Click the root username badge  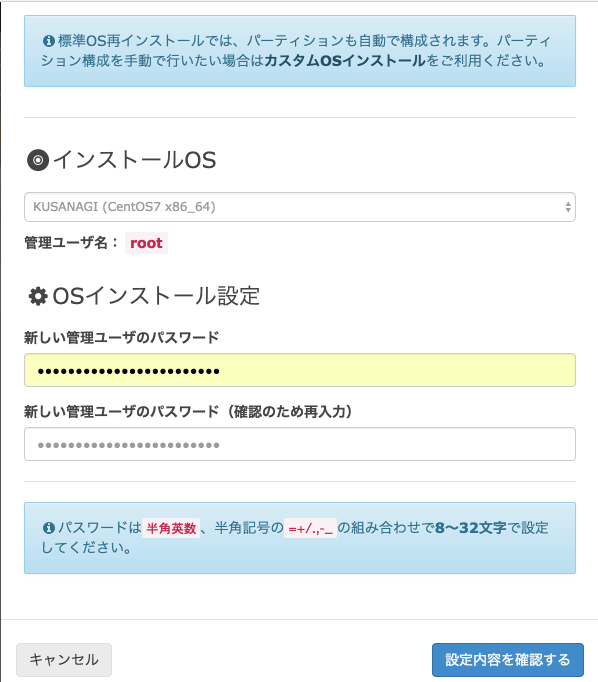pos(146,243)
